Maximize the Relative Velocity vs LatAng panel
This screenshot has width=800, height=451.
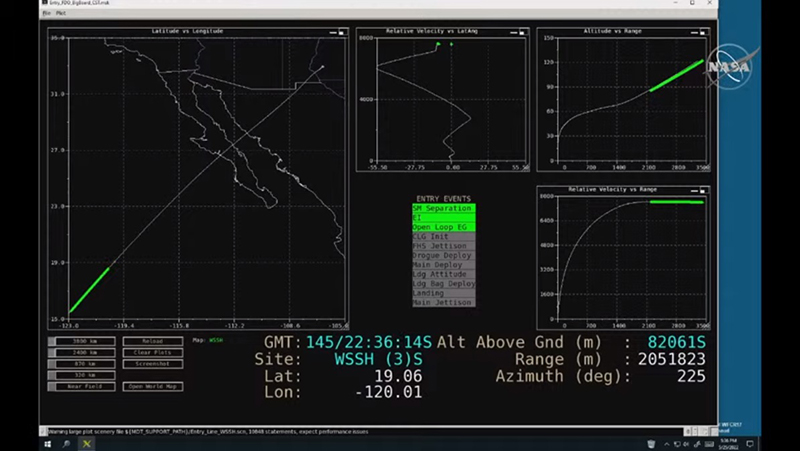(522, 33)
